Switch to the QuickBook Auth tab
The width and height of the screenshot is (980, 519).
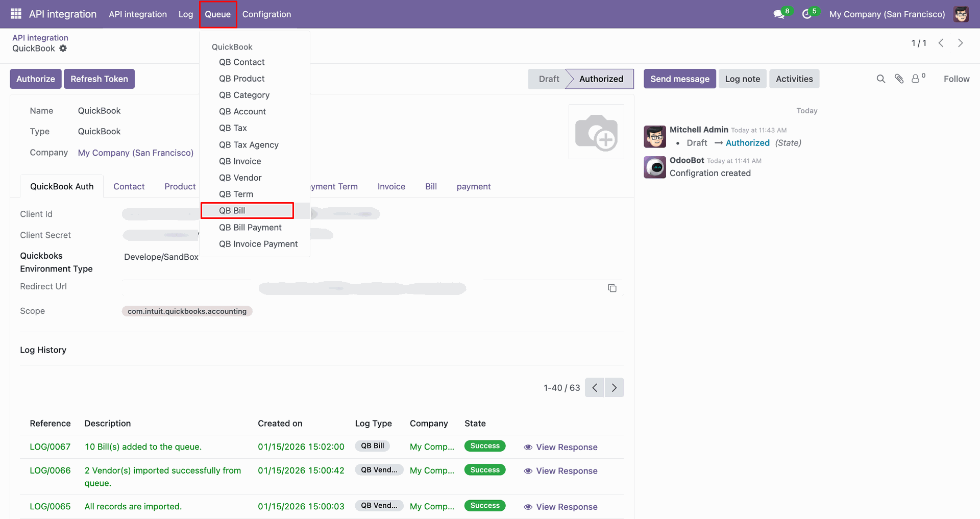62,186
